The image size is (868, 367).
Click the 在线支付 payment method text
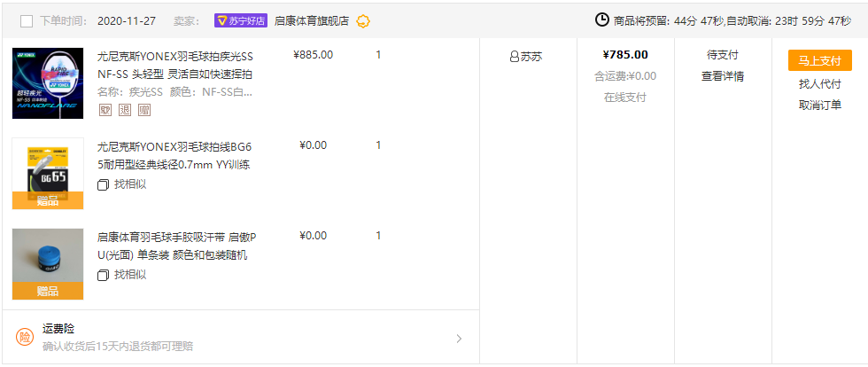(625, 98)
